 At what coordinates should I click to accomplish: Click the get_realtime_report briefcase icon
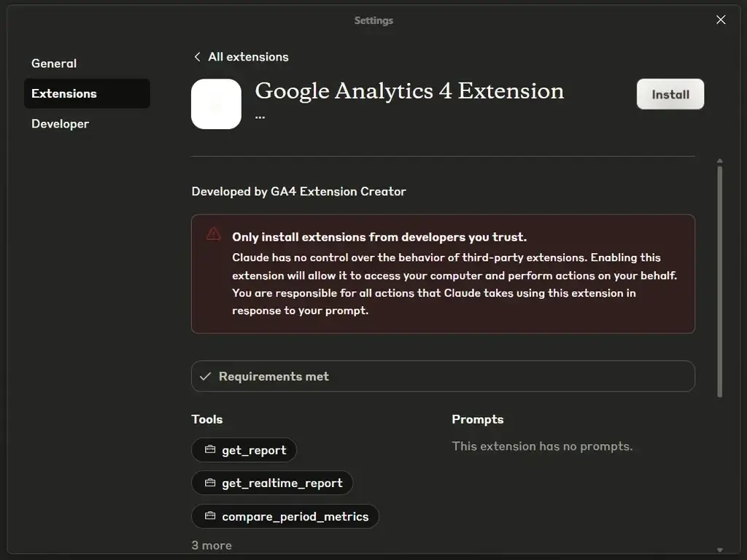coord(210,483)
